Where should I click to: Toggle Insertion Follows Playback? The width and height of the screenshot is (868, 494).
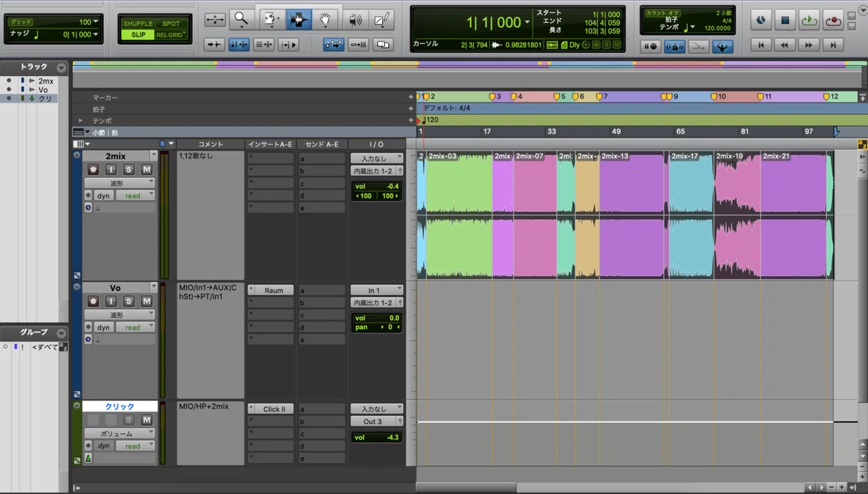289,45
